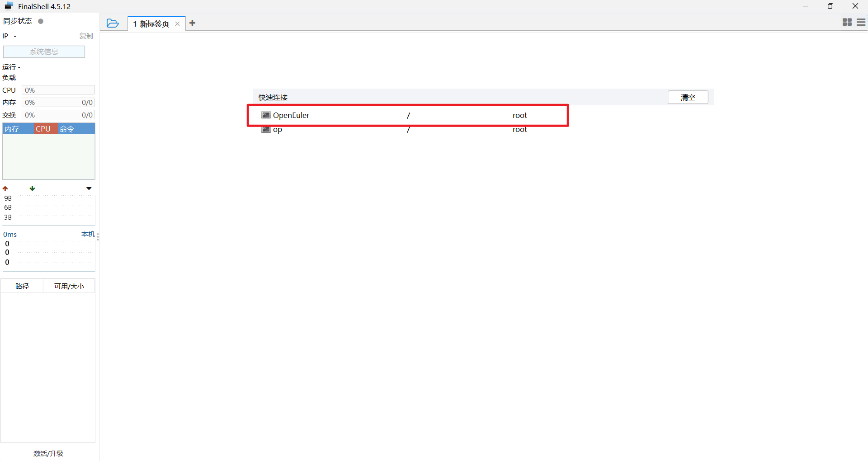Expand the network interface dropdown arrow

coord(89,188)
